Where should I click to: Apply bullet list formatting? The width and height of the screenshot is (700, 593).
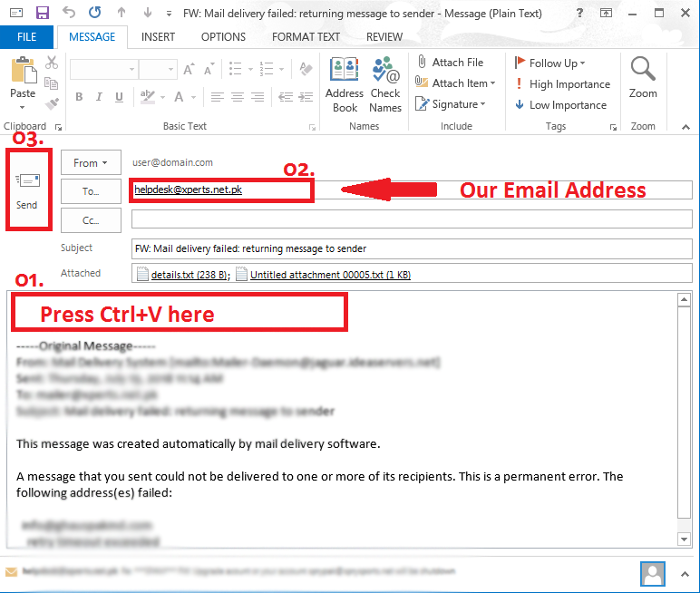235,69
